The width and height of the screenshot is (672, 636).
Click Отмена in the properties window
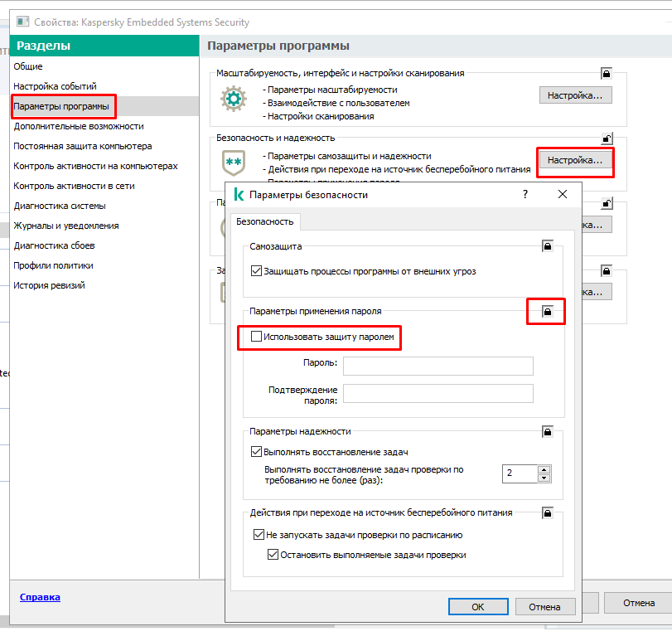tap(639, 603)
